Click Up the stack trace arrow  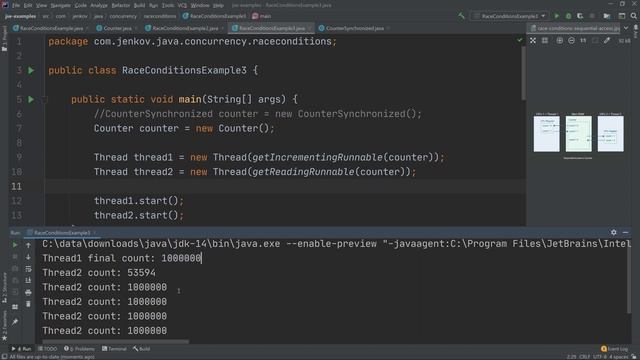click(x=28, y=245)
